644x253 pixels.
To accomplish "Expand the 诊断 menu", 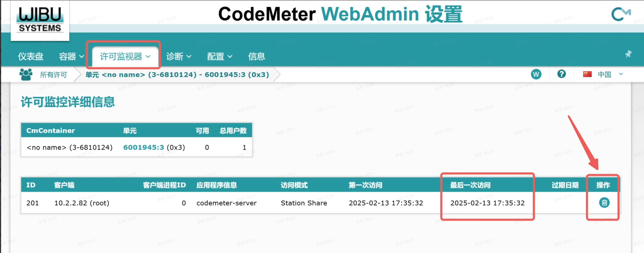I will coord(179,56).
